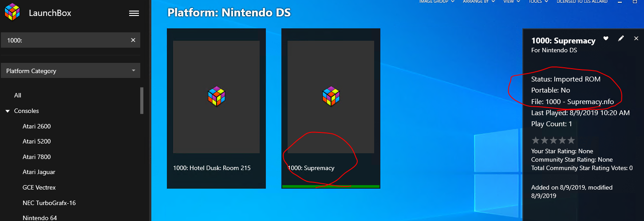
Task: Open the LaunchBox hamburger menu
Action: tap(134, 13)
